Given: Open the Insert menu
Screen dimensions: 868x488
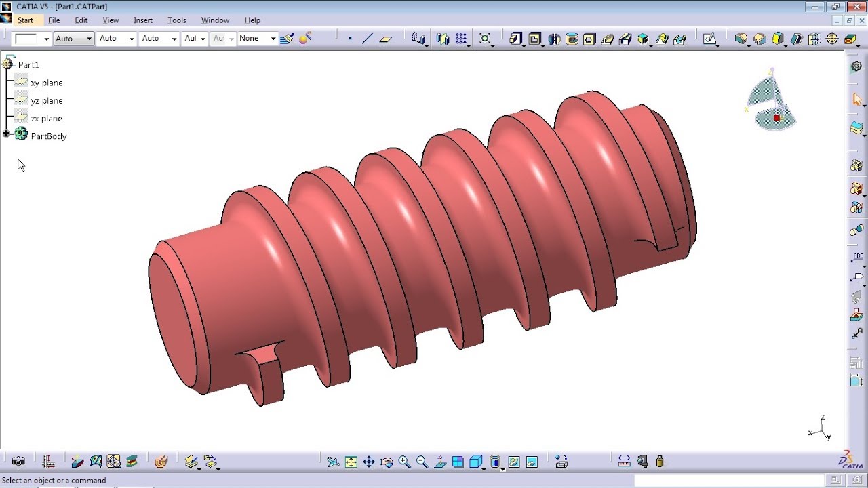Looking at the screenshot, I should [x=143, y=20].
